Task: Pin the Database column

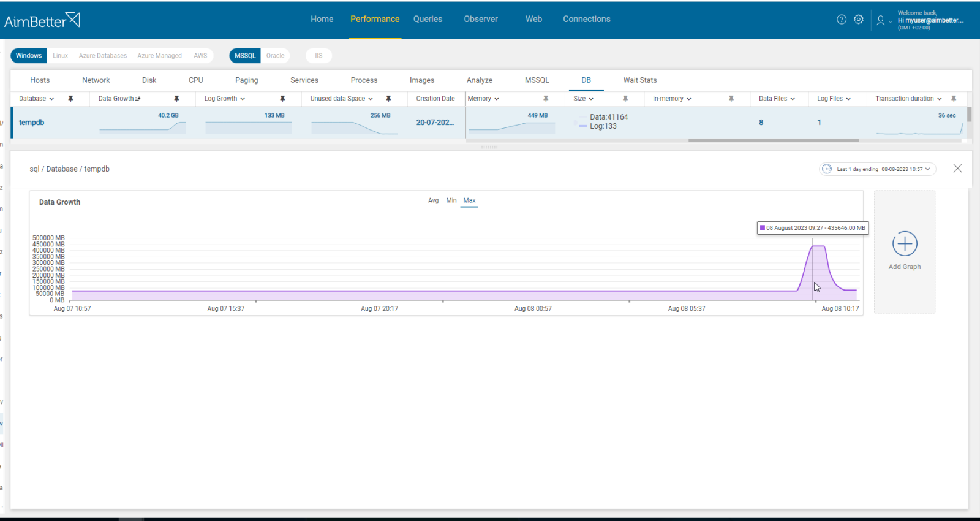Action: click(70, 99)
